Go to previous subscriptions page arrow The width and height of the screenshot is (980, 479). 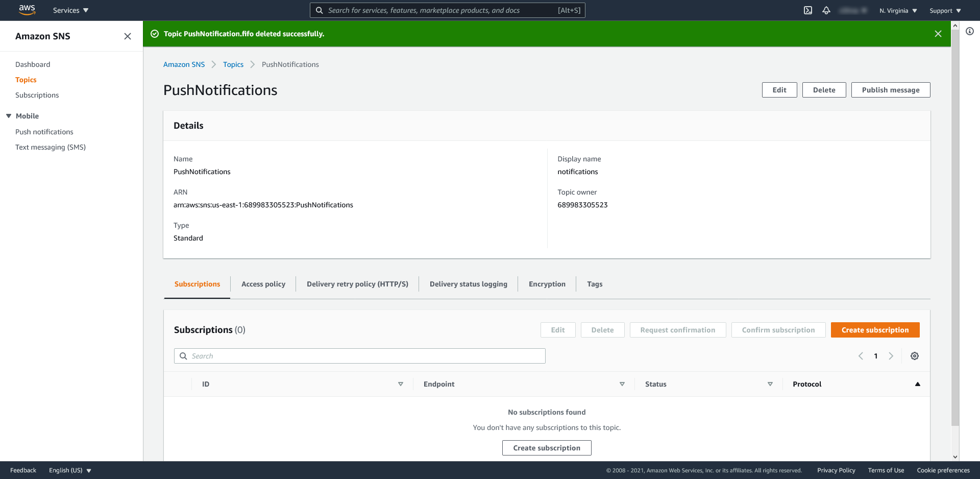point(861,356)
